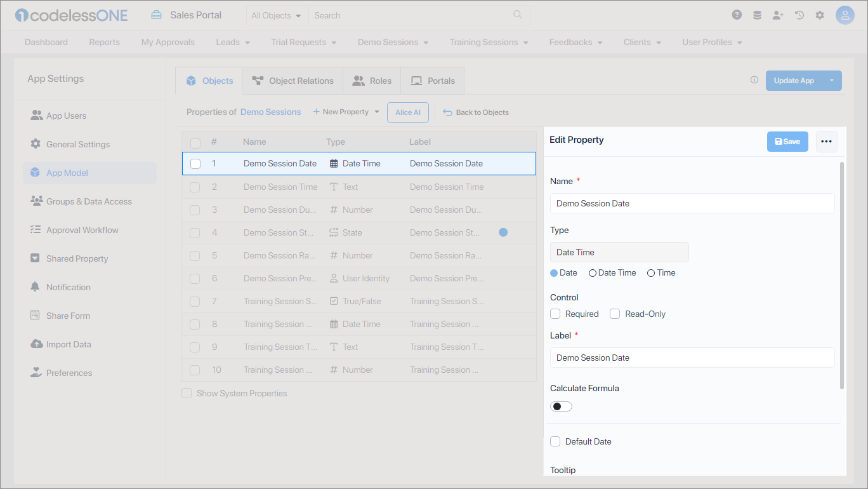The image size is (868, 489).
Task: Expand the All Objects dropdown
Action: [276, 15]
